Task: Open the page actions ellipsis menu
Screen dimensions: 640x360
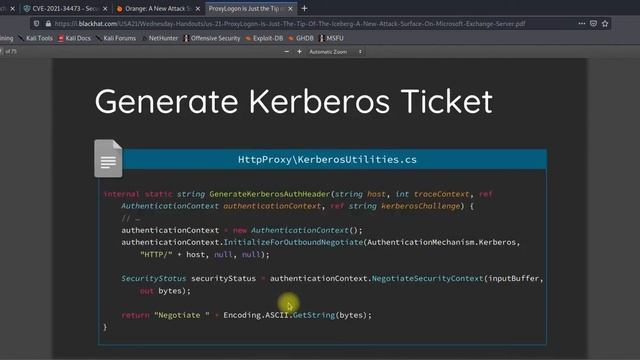Action: pyautogui.click(x=582, y=24)
